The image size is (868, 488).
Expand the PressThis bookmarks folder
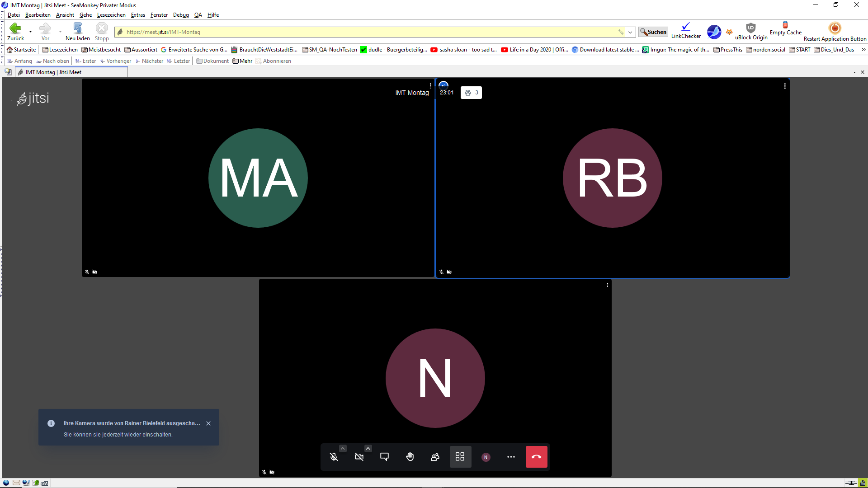pyautogui.click(x=728, y=50)
